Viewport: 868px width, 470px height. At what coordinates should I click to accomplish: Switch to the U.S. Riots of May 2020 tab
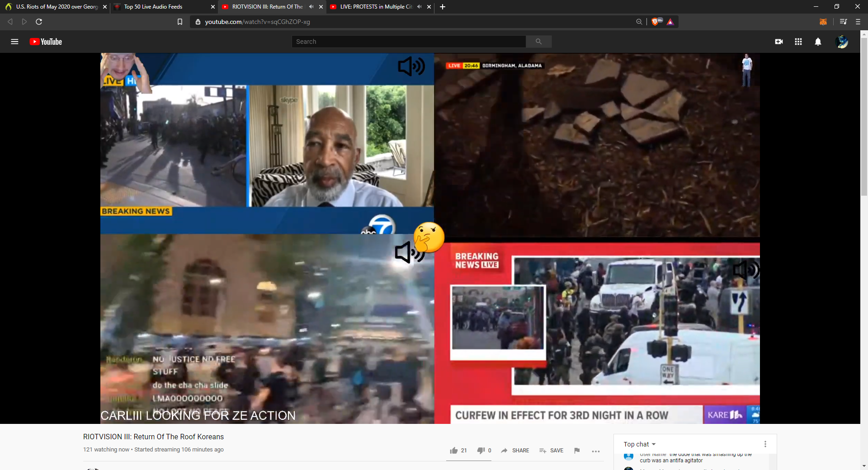(x=54, y=7)
